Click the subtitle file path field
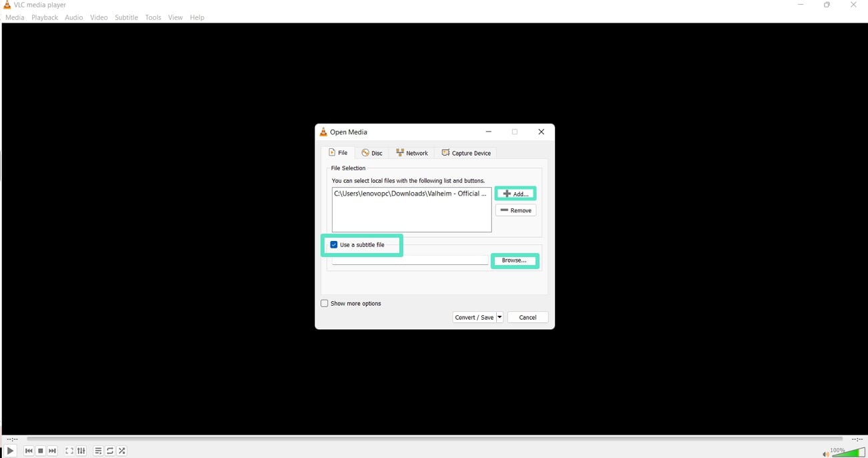The width and height of the screenshot is (868, 458). (409, 260)
